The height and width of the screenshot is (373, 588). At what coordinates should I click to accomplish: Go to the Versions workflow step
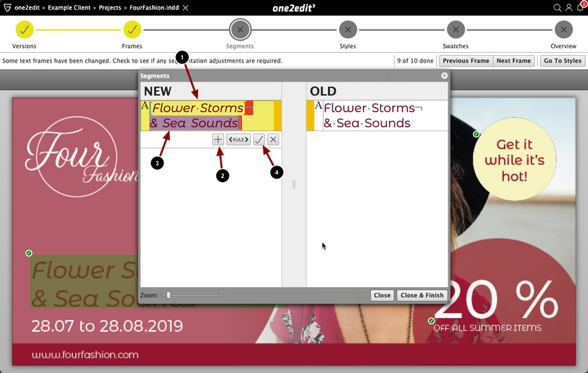tap(24, 30)
